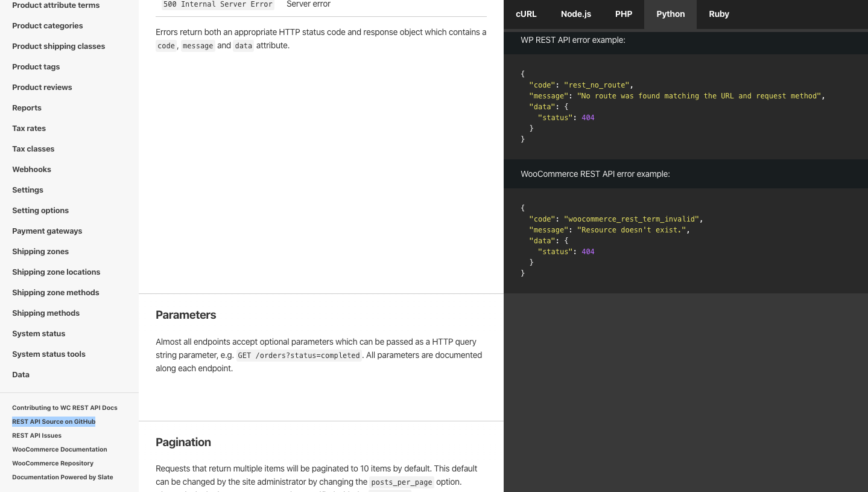Image resolution: width=868 pixels, height=492 pixels.
Task: Select the Python code examples tab
Action: (x=670, y=14)
